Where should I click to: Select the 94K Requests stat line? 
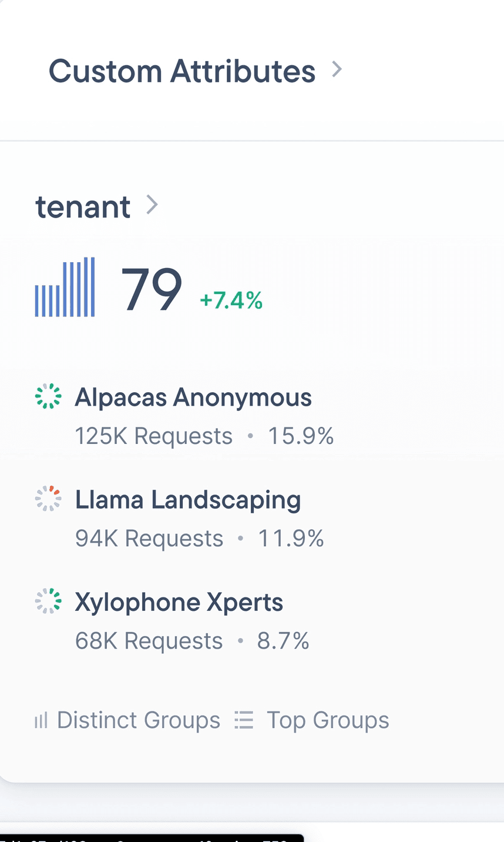[200, 539]
